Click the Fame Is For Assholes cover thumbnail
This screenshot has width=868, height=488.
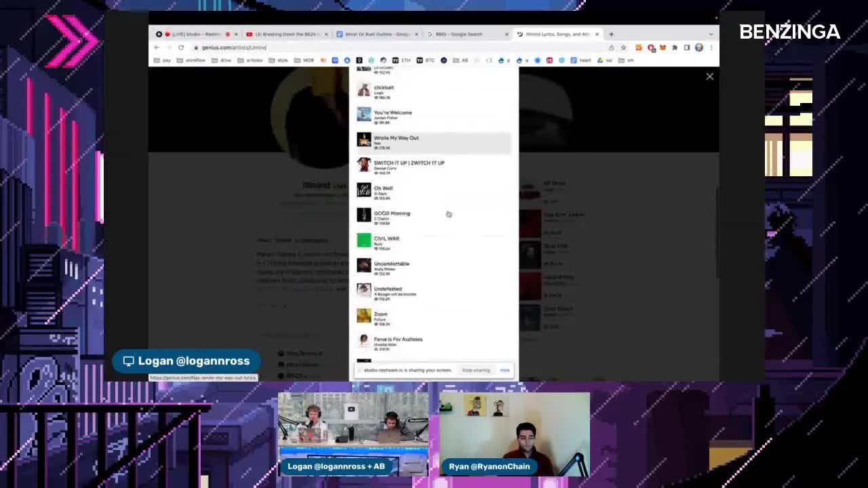[364, 340]
